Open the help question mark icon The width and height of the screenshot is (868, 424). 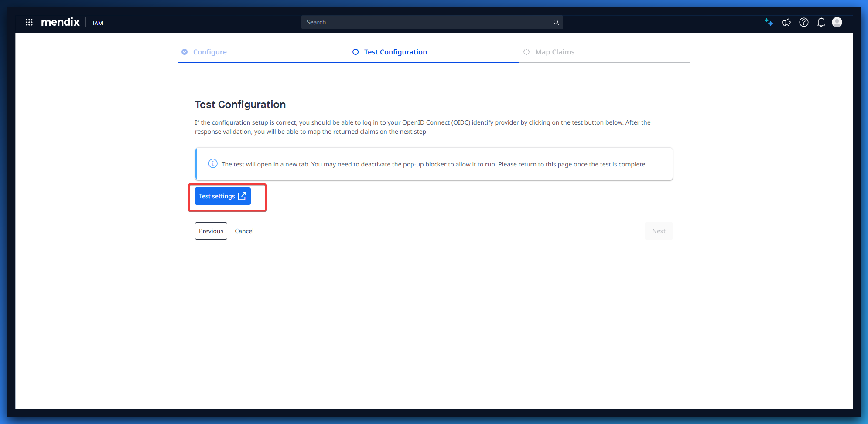[803, 22]
